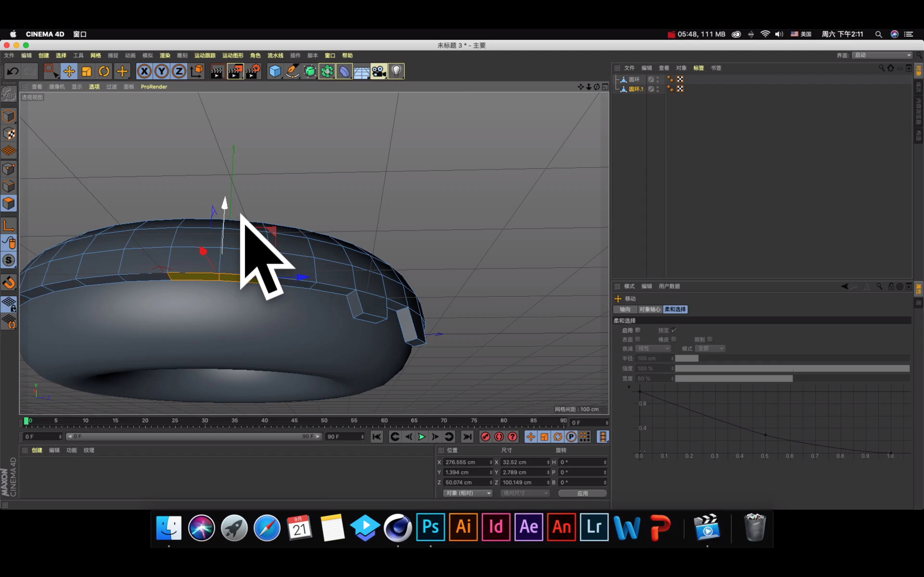Open the 界面 layout dropdown showing 启动
Screen dimensions: 924x577
point(882,55)
